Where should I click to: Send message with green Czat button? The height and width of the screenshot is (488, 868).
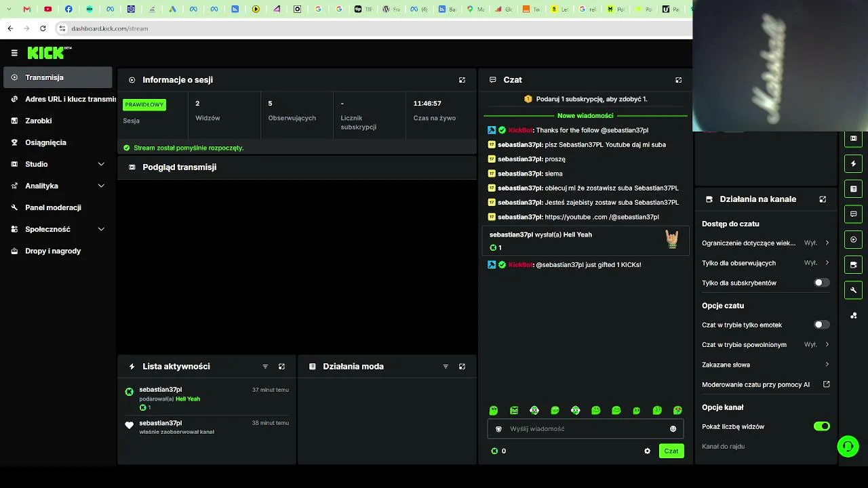[x=671, y=451]
